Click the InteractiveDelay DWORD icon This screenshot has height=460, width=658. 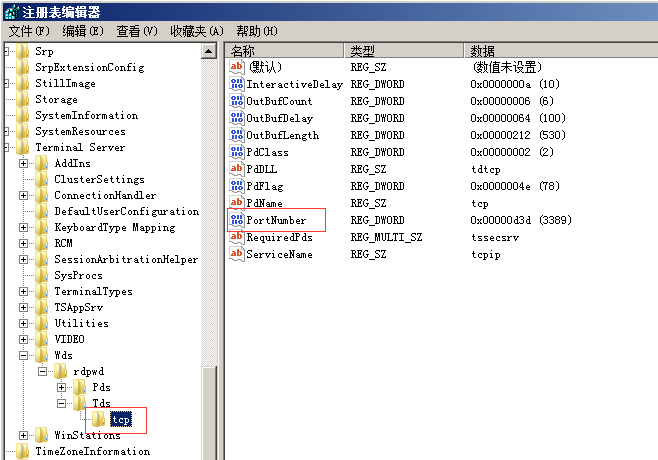click(x=237, y=84)
